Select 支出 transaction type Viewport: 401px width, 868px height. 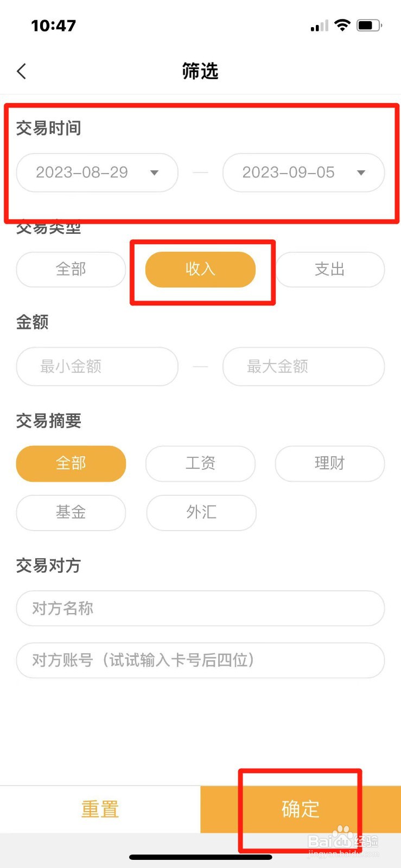330,269
